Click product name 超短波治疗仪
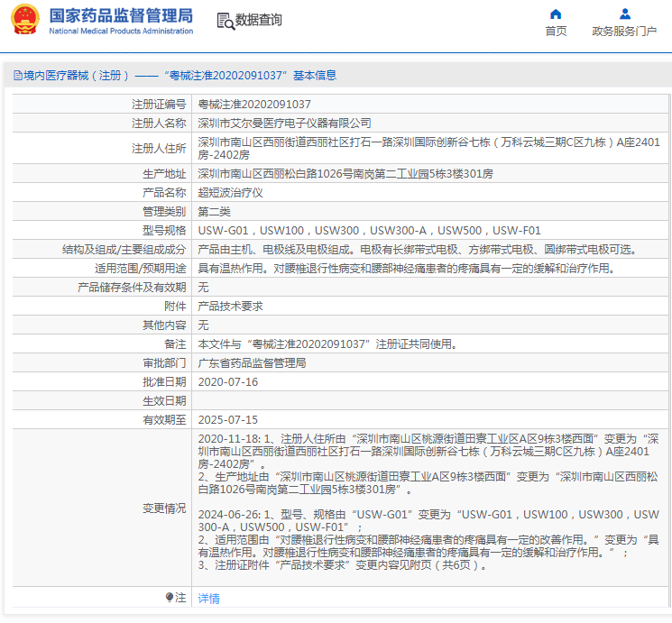Image resolution: width=672 pixels, height=623 pixels. [x=230, y=193]
